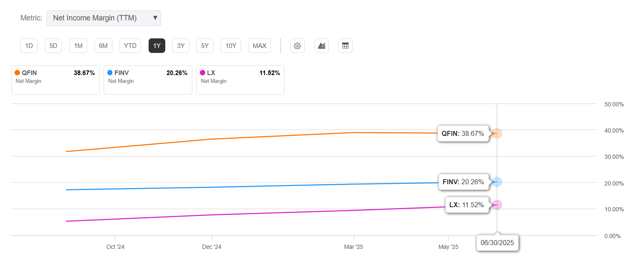Open chart settings gear icon

click(297, 46)
